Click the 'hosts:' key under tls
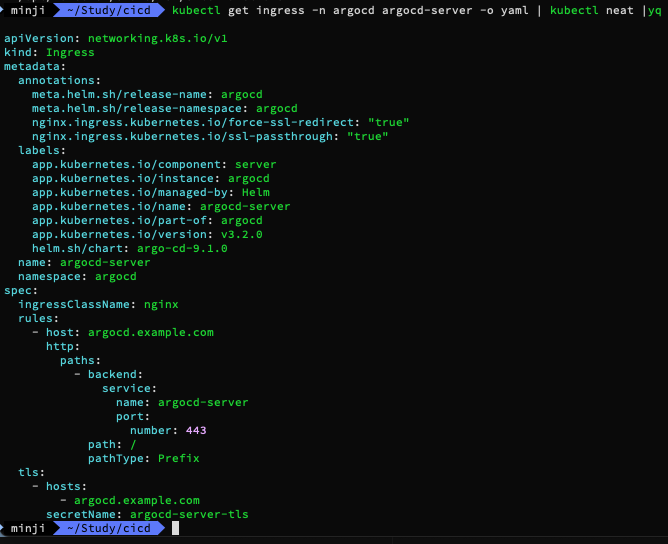 (66, 486)
